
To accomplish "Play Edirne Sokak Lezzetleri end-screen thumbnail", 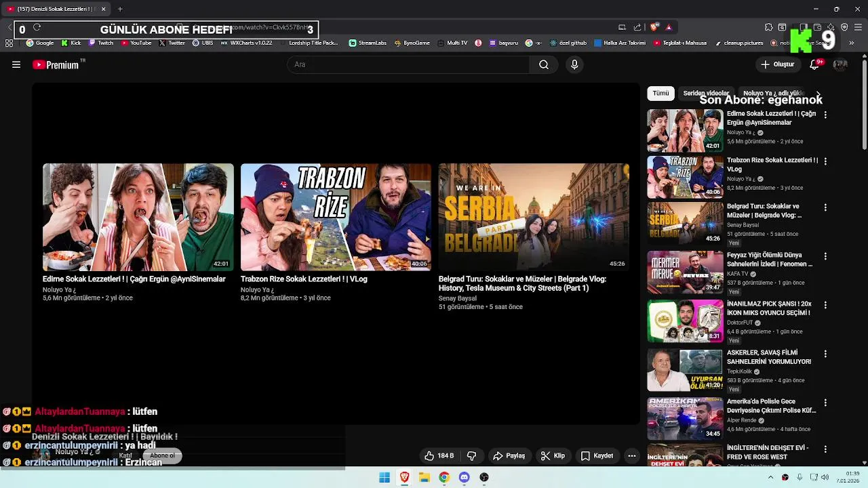I will 138,217.
